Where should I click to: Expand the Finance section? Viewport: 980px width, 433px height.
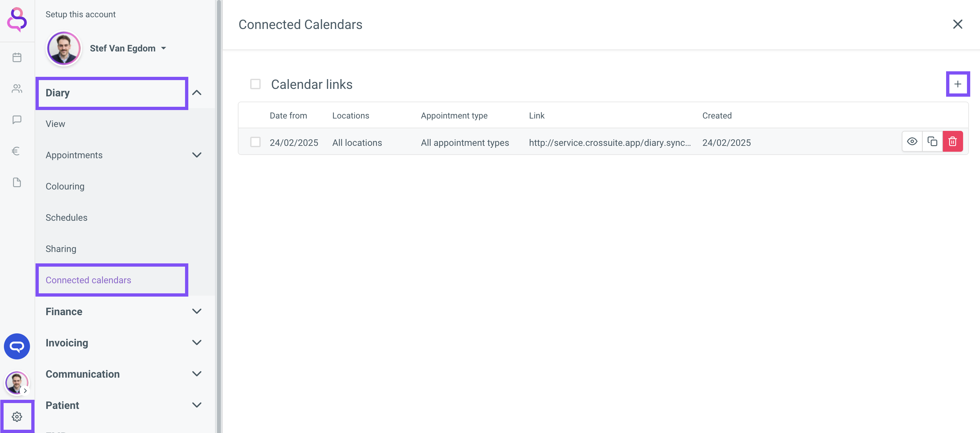pos(197,311)
